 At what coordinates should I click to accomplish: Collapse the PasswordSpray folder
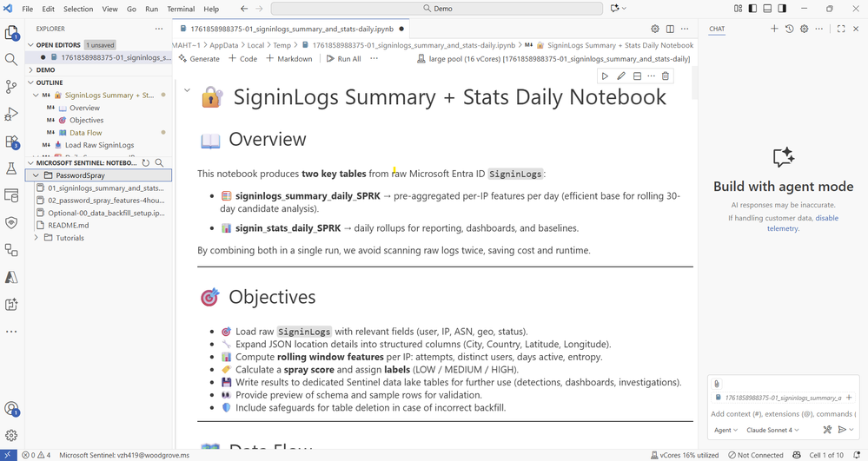(x=36, y=175)
